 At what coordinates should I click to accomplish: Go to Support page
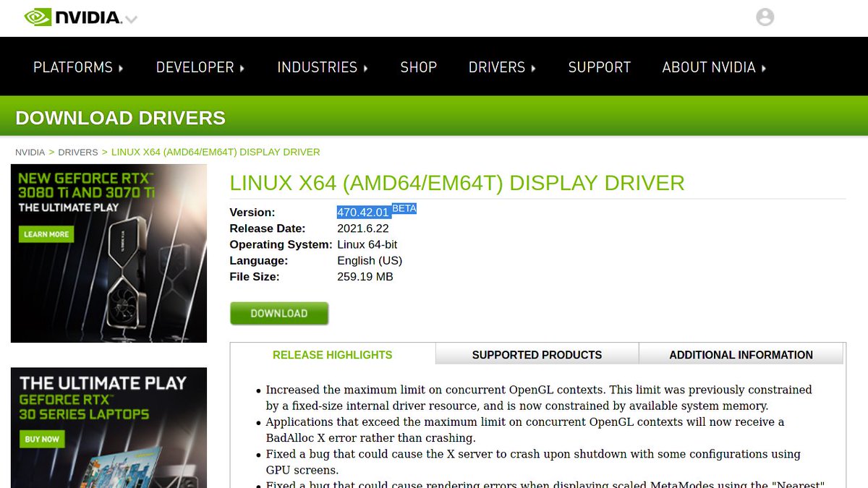pos(600,67)
